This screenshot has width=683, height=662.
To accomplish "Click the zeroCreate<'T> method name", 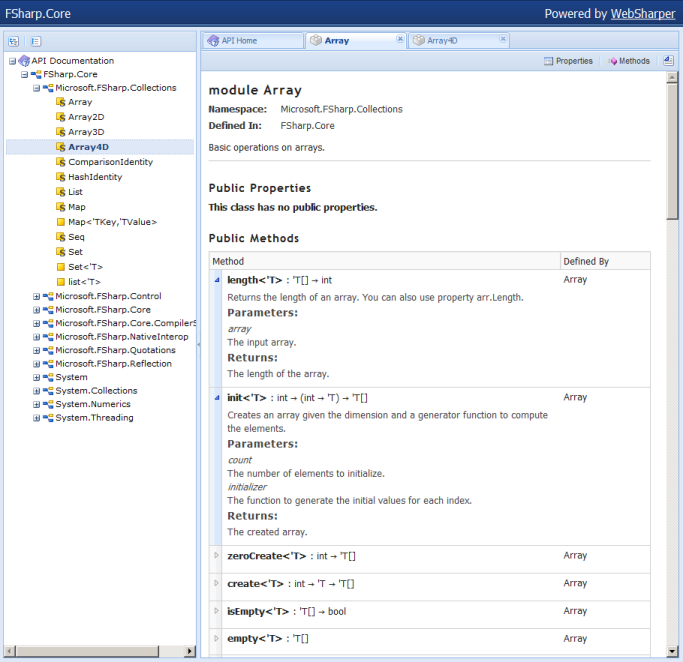I will pos(267,556).
